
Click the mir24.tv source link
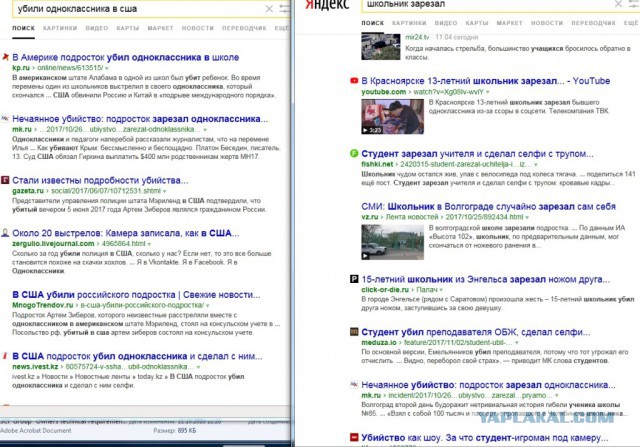(x=417, y=37)
